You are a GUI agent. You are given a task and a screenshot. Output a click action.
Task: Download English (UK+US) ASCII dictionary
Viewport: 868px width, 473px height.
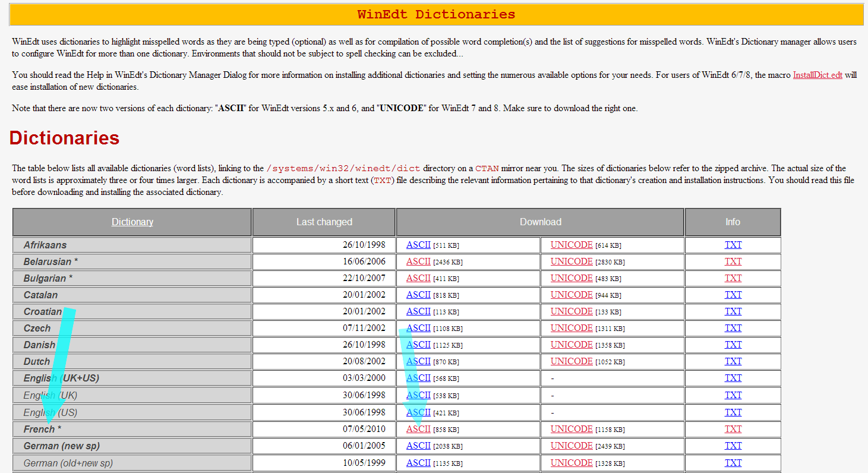point(418,378)
